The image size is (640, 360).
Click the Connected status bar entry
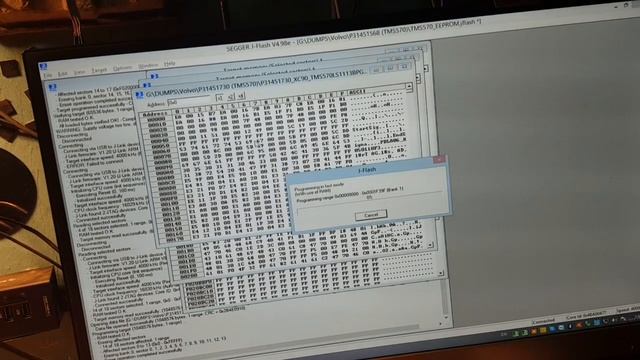(x=543, y=321)
